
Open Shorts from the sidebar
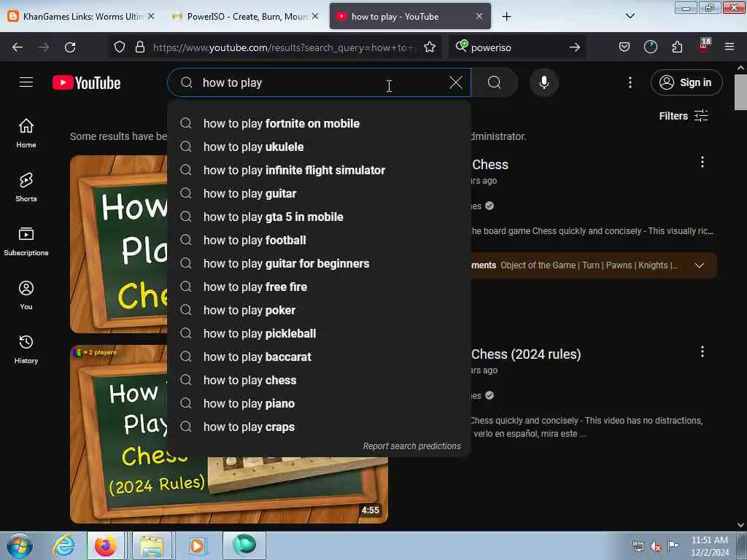[x=26, y=187]
